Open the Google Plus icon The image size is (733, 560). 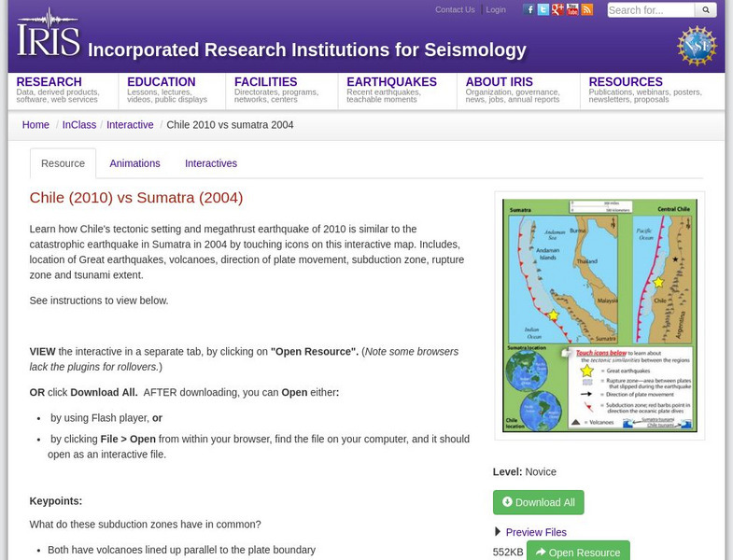point(557,9)
